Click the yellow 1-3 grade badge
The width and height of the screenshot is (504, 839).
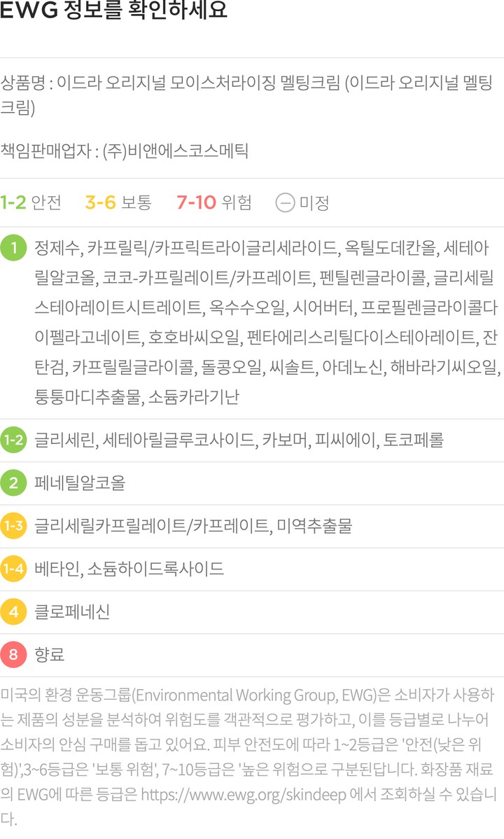(x=13, y=526)
